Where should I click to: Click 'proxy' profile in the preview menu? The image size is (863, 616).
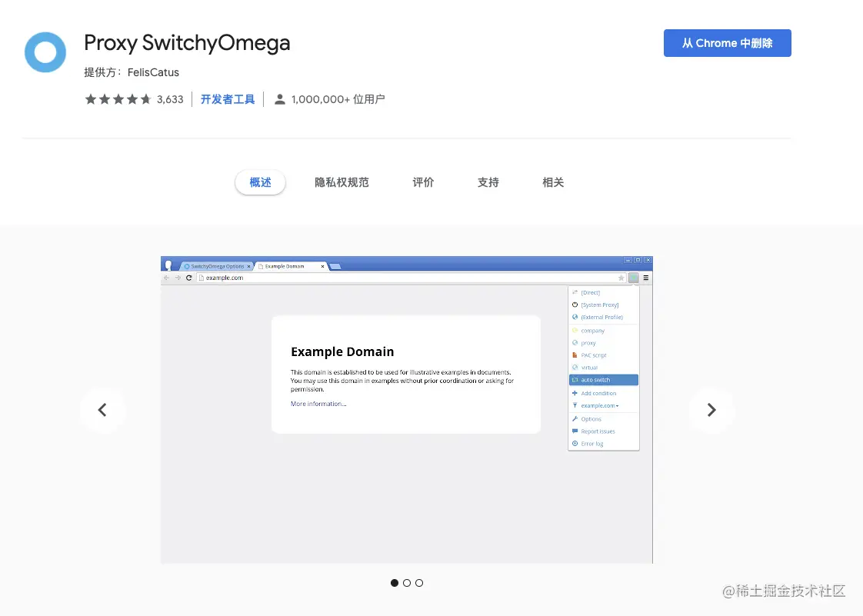tap(588, 343)
